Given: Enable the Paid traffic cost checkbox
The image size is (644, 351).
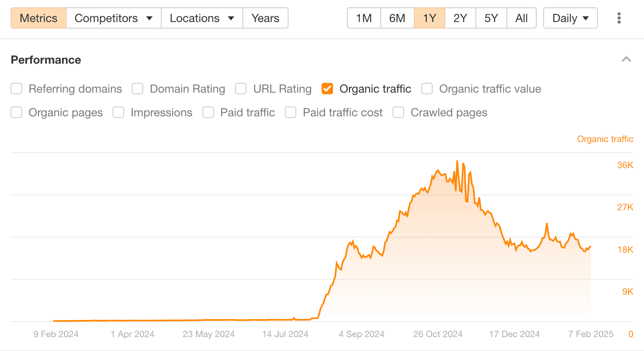Looking at the screenshot, I should click(291, 112).
